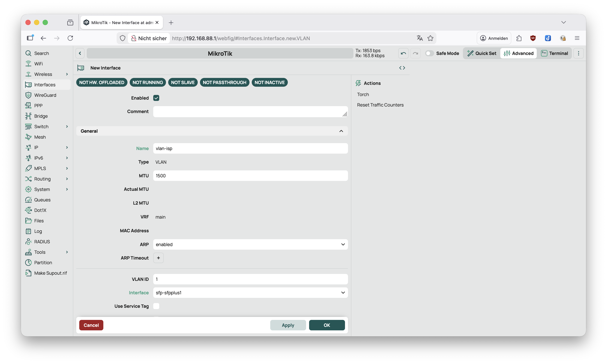The image size is (607, 364).
Task: Add an ARP Timeout value
Action: (158, 258)
